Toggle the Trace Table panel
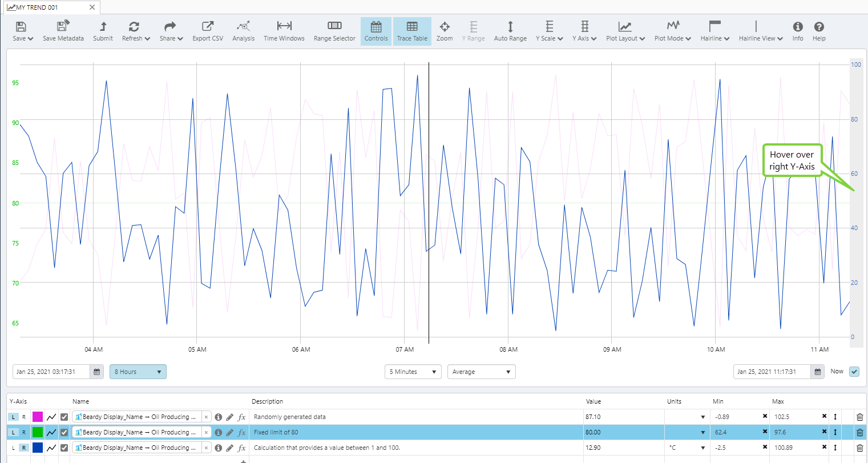The height and width of the screenshot is (463, 868). [412, 31]
